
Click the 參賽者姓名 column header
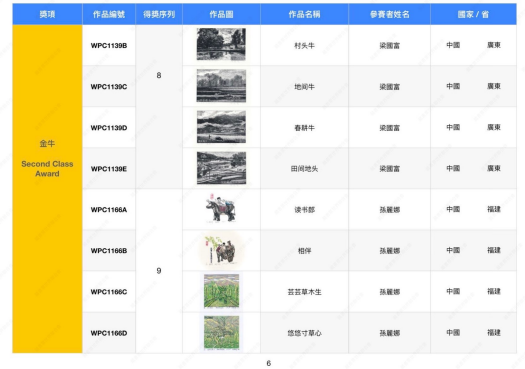tap(389, 14)
